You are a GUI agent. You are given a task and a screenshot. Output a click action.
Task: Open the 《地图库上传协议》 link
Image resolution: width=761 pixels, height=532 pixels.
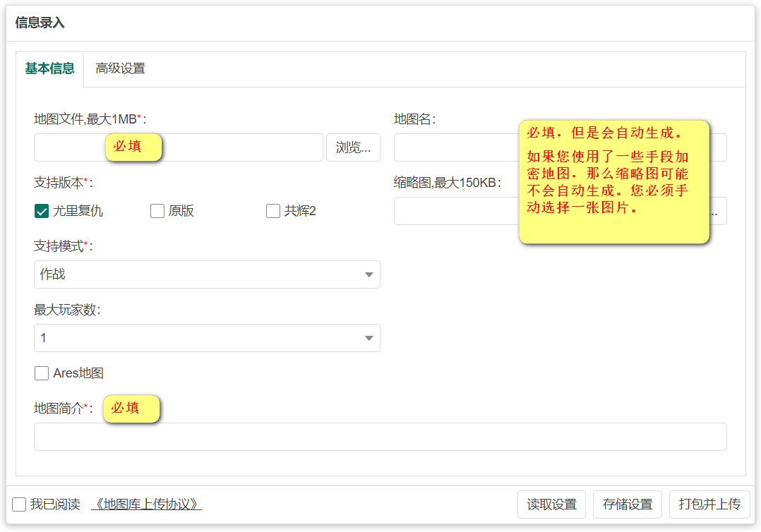tap(147, 504)
